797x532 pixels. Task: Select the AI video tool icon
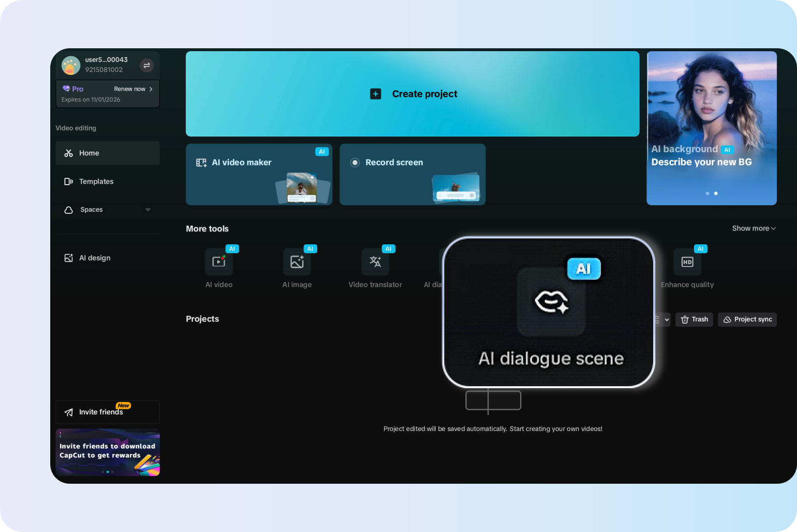pos(219,262)
